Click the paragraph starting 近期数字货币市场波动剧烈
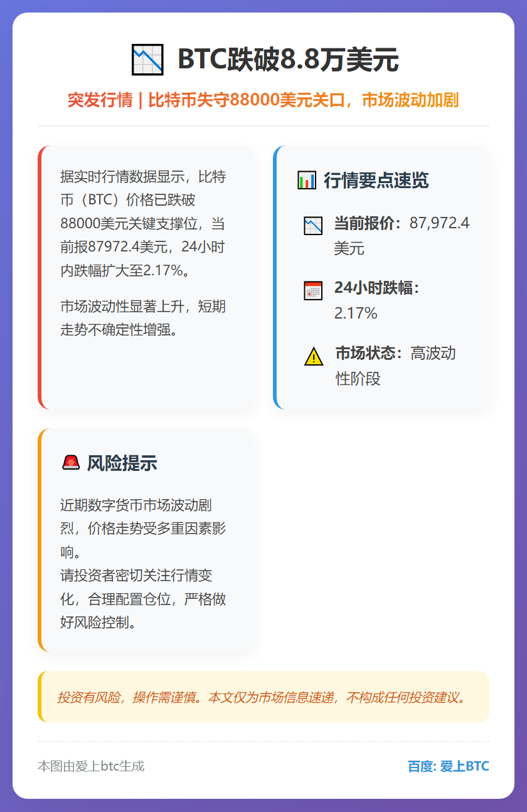Viewport: 527px width, 812px height. 143,529
